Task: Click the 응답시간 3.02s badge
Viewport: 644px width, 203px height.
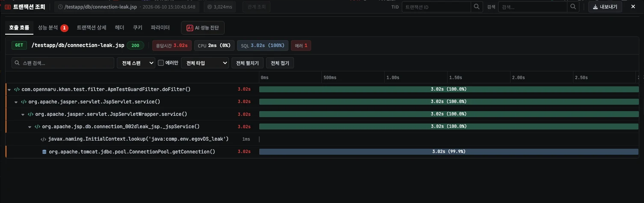Action: tap(172, 45)
